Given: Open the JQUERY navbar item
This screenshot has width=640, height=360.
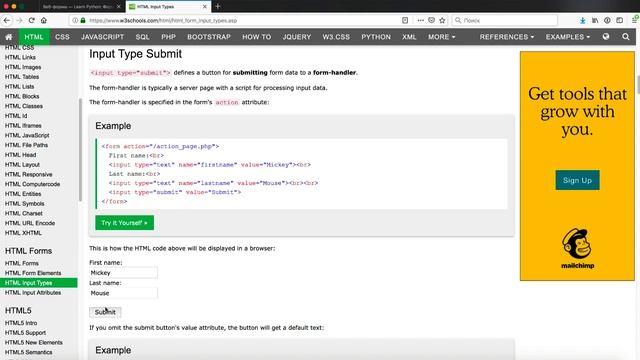Looking at the screenshot, I should [x=297, y=37].
